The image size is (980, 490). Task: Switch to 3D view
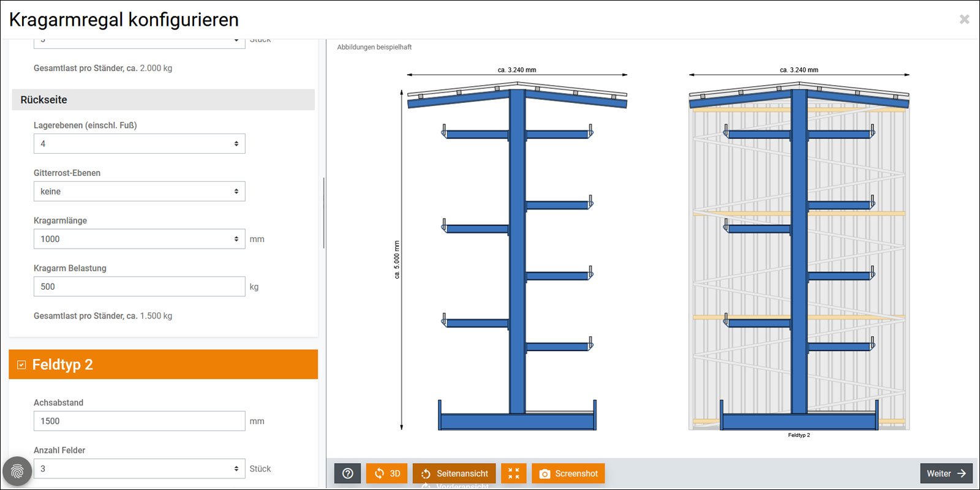[386, 473]
